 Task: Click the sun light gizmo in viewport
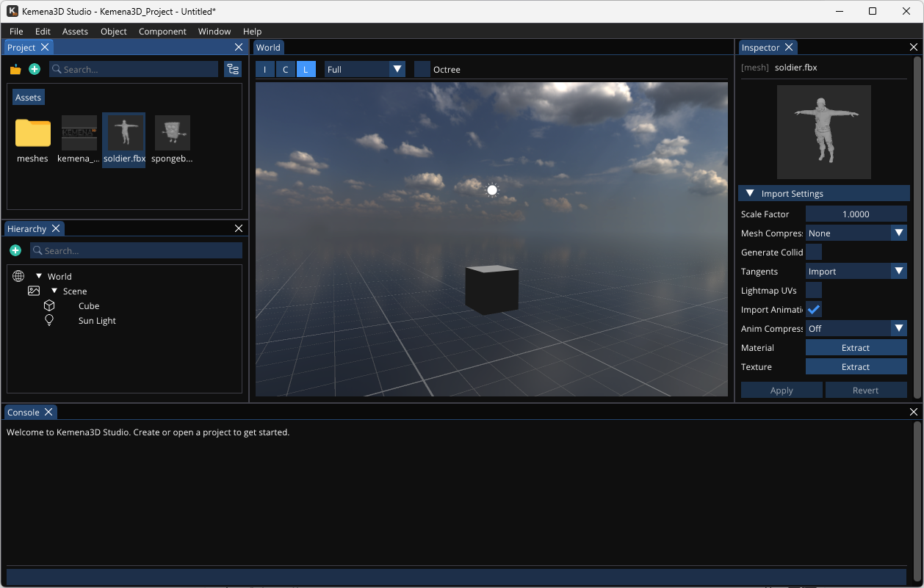492,190
